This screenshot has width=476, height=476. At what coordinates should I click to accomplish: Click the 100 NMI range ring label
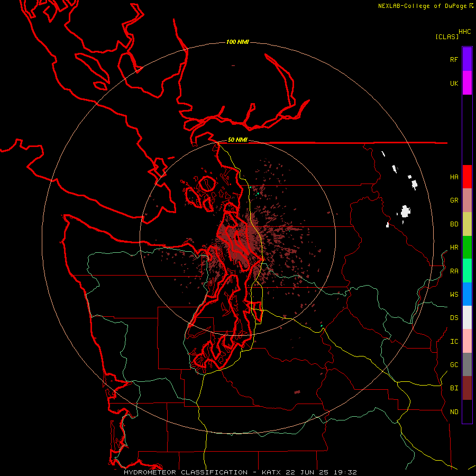coord(237,42)
